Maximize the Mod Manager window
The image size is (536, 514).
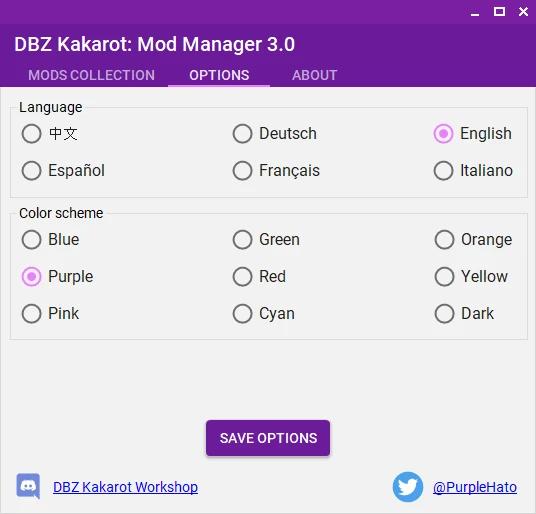(499, 12)
